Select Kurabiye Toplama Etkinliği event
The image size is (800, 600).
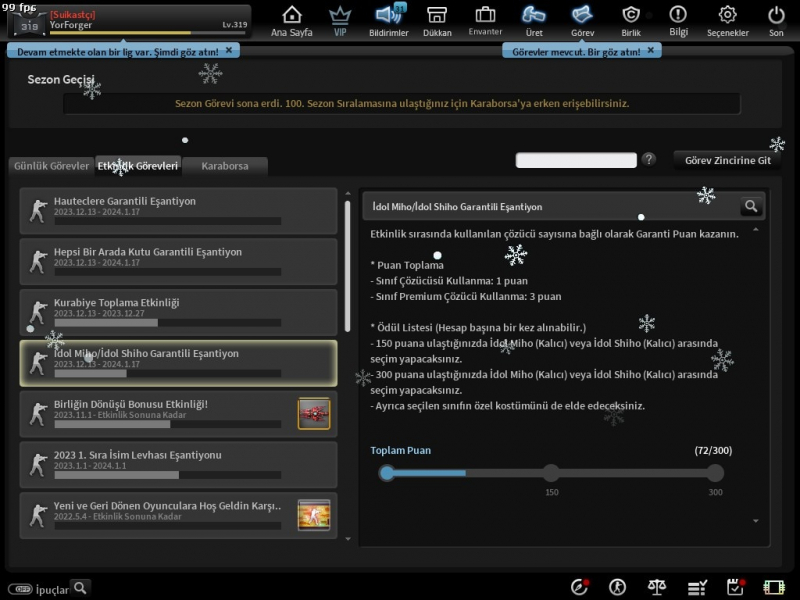point(178,308)
